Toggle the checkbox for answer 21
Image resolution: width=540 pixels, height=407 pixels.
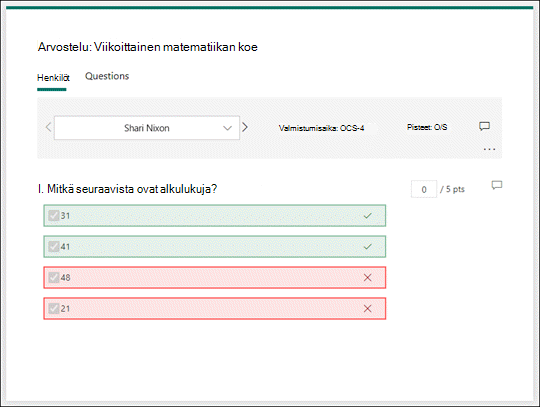[54, 309]
